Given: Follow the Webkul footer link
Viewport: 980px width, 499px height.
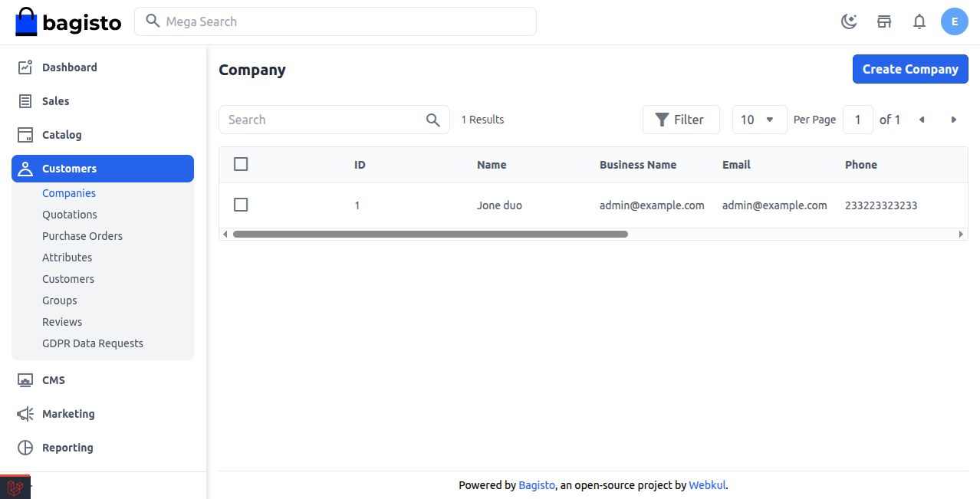Looking at the screenshot, I should (707, 485).
